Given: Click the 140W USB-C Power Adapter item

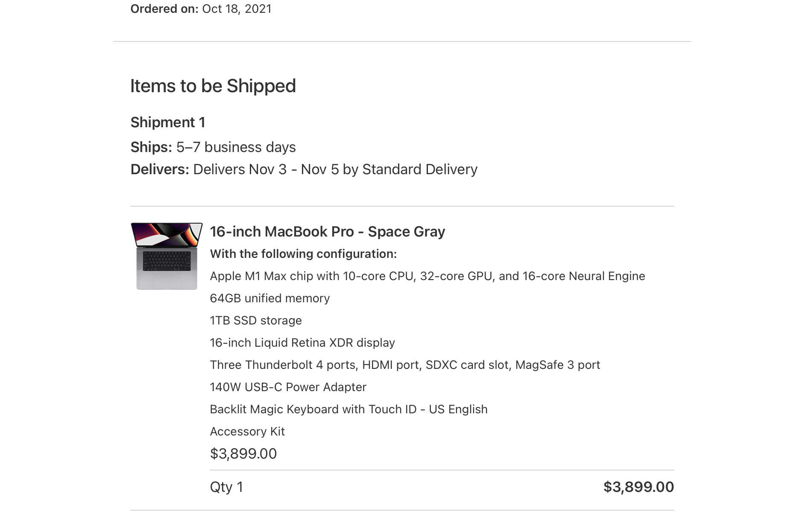Looking at the screenshot, I should coord(288,387).
